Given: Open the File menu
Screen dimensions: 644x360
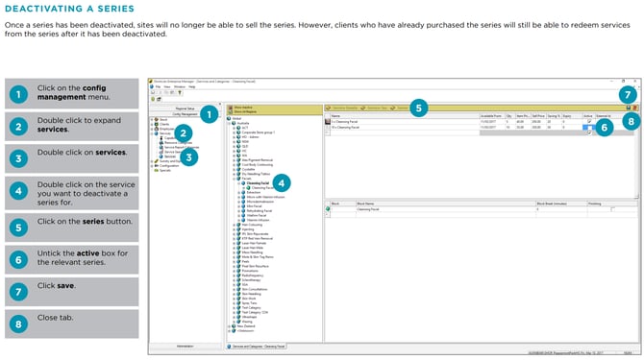Looking at the screenshot, I should click(158, 87).
